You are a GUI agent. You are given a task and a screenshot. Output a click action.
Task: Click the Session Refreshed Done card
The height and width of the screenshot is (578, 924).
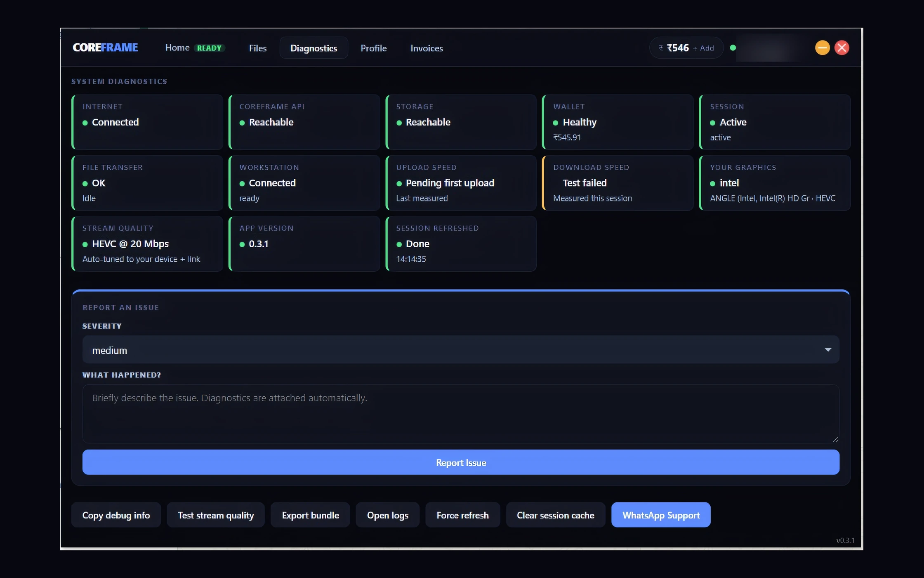coord(461,244)
